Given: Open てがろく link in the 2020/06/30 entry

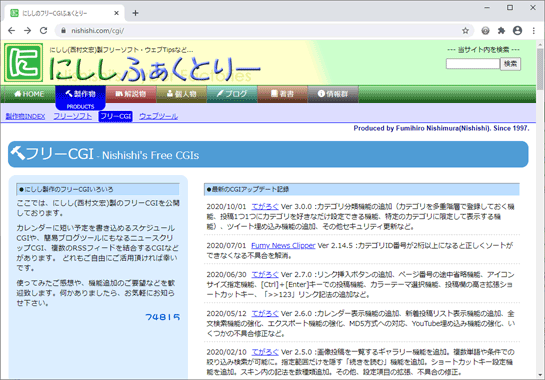Looking at the screenshot, I should click(x=265, y=274).
